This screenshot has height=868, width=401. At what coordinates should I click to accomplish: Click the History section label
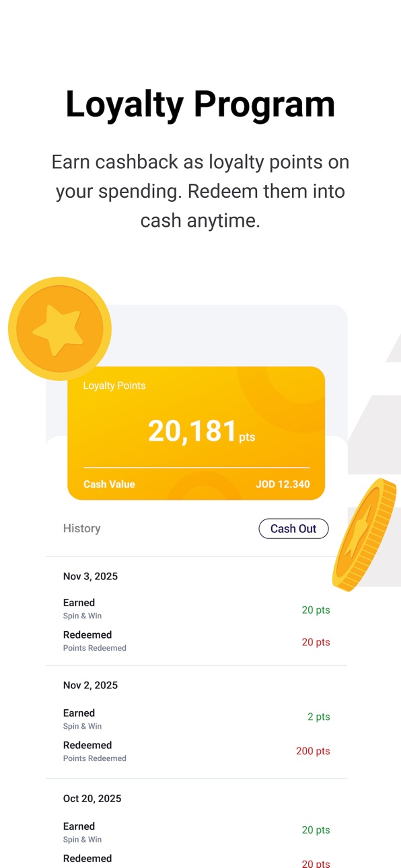(x=81, y=529)
